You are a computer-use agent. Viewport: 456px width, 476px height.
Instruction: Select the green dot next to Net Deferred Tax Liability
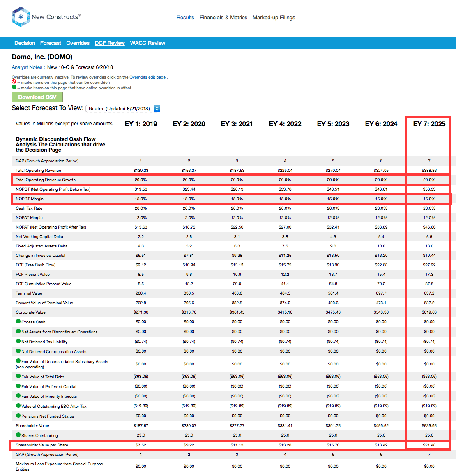pyautogui.click(x=18, y=341)
